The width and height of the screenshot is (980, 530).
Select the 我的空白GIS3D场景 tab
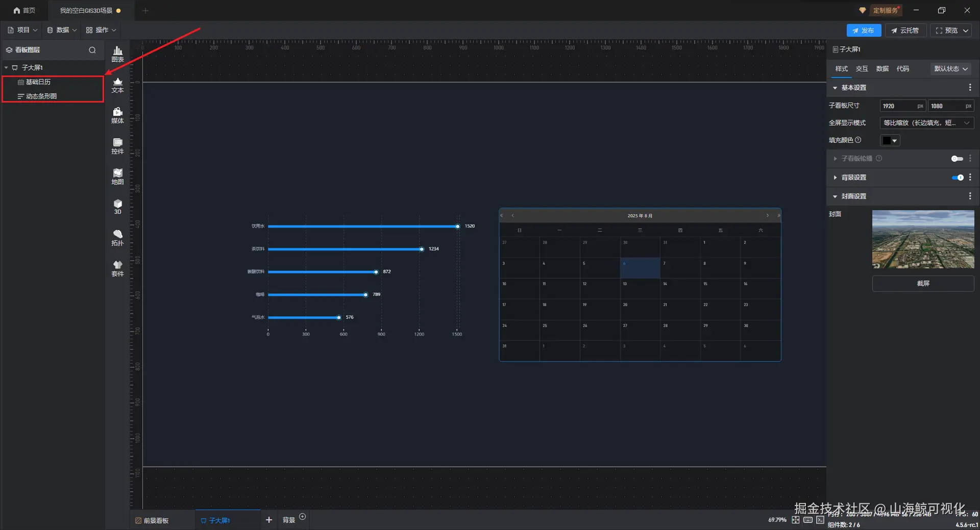point(90,10)
